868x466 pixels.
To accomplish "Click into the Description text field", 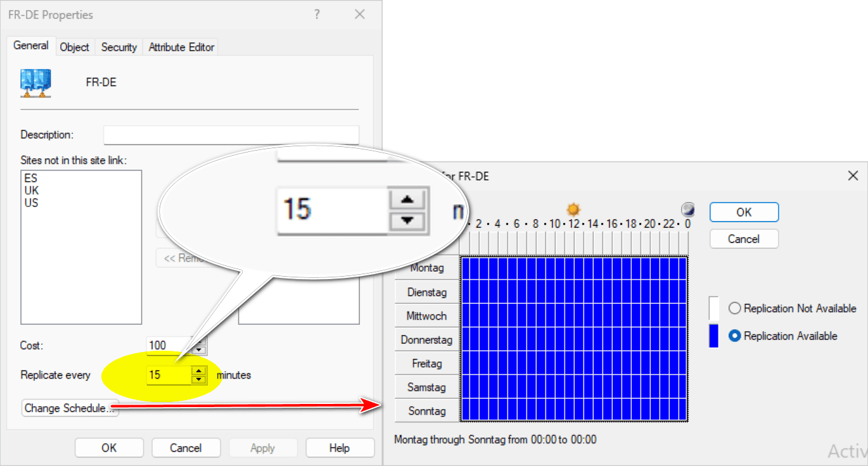I will click(231, 135).
